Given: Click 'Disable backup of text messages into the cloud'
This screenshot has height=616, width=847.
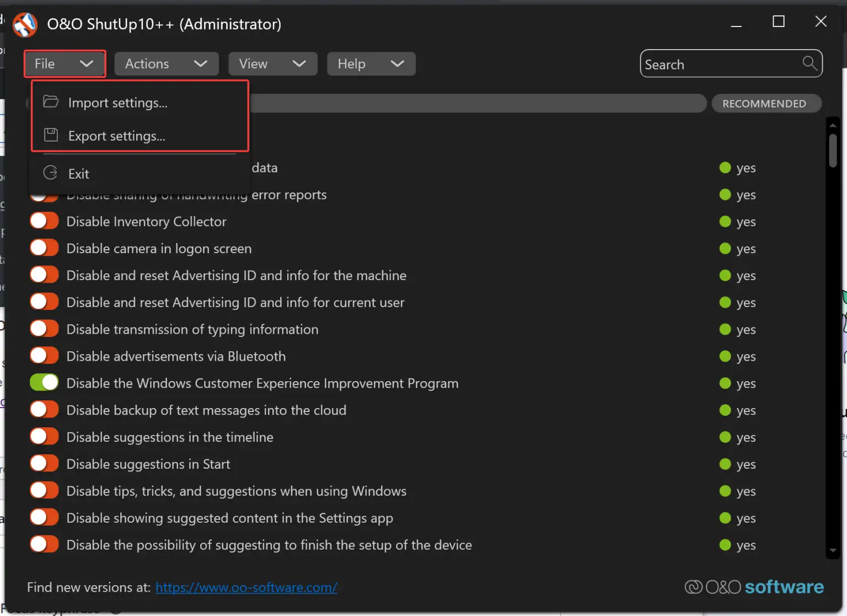Looking at the screenshot, I should [x=207, y=410].
